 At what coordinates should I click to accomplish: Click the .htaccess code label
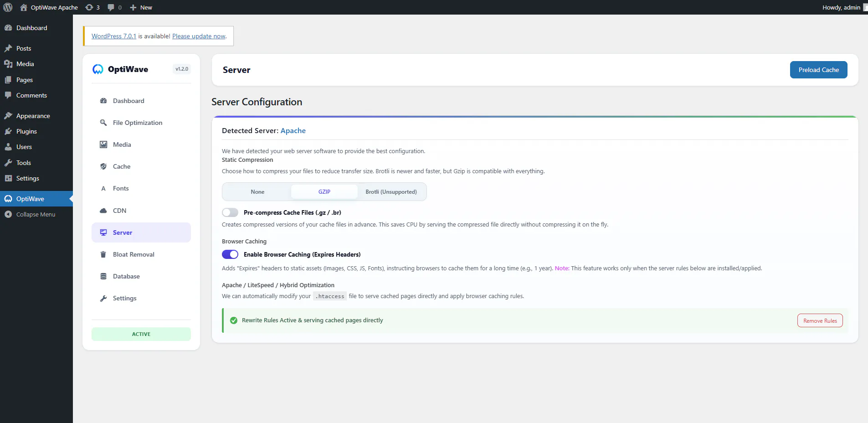tap(330, 296)
